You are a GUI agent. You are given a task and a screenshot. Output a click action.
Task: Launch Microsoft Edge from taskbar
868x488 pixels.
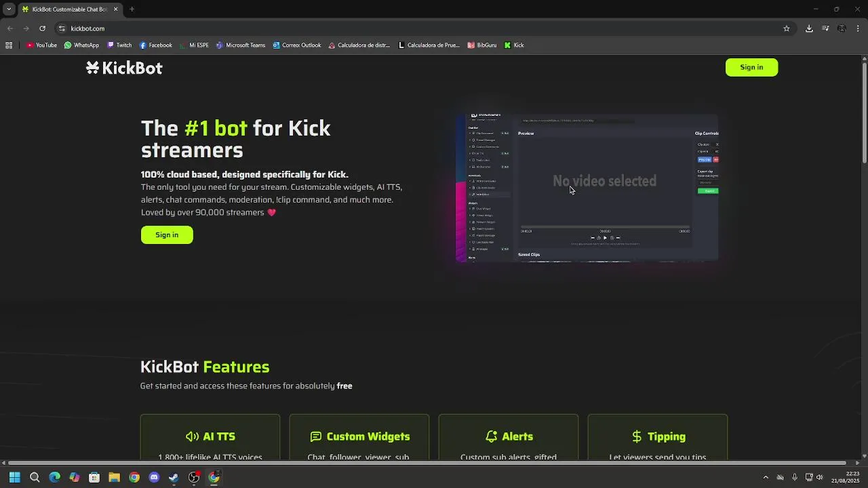pyautogui.click(x=54, y=477)
